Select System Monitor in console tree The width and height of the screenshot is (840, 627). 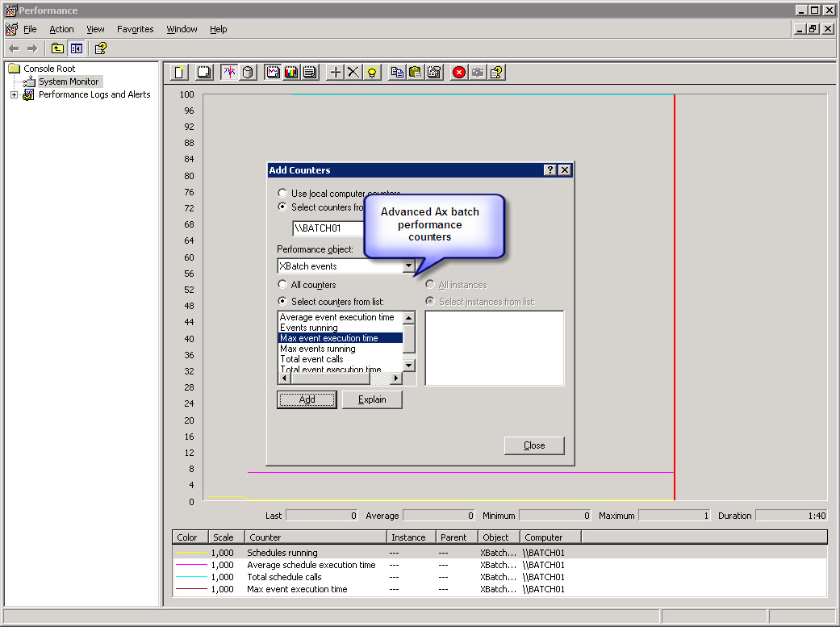[x=69, y=82]
